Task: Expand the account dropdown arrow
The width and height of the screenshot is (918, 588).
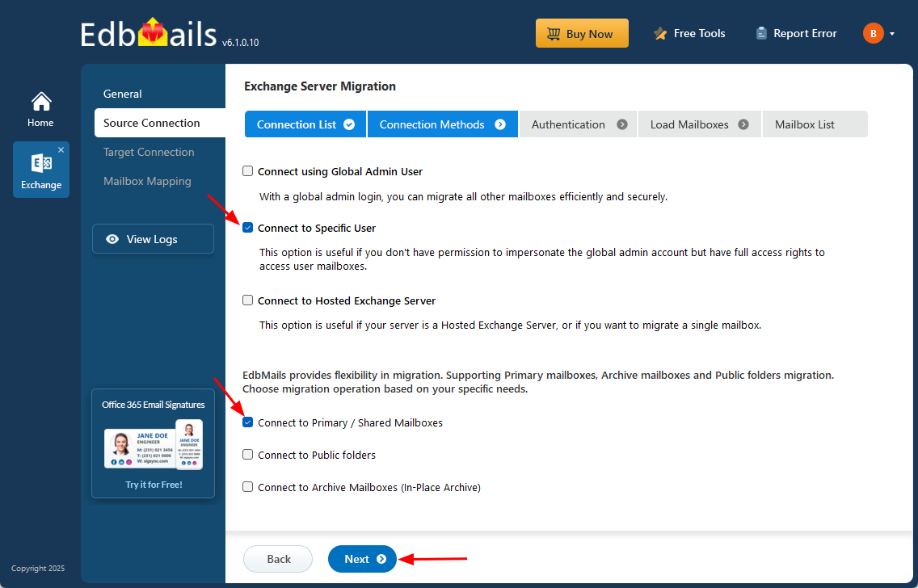Action: pos(892,34)
